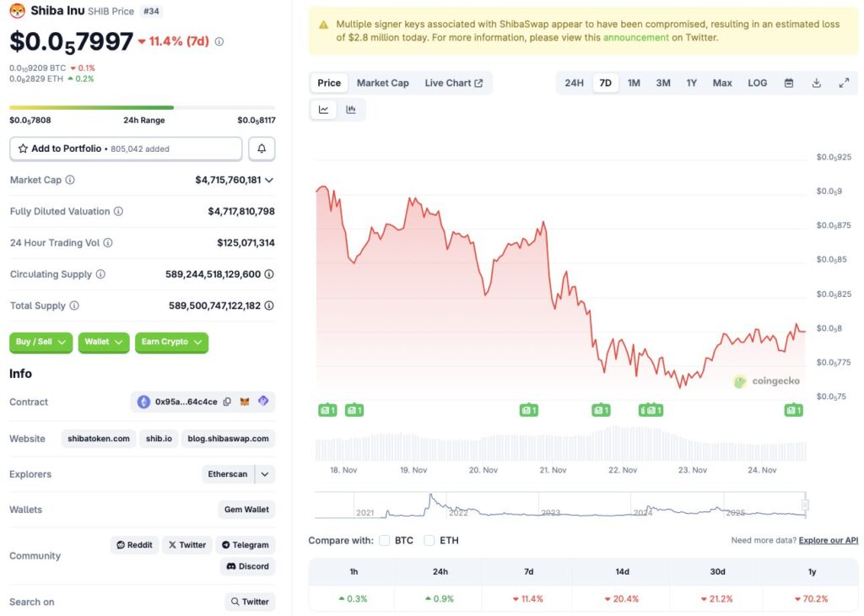Enable BTC in the Compare with option

(384, 541)
